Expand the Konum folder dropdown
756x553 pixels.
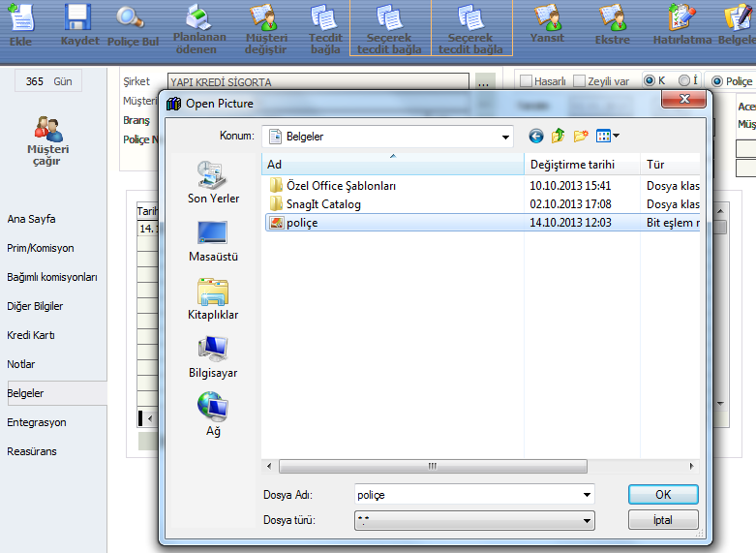[505, 137]
